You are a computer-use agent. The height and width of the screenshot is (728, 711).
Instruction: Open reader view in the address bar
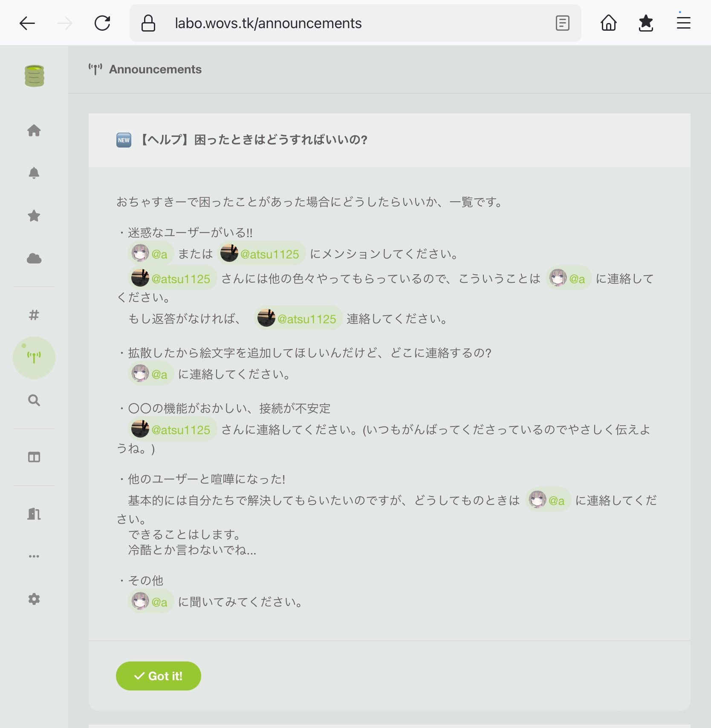[563, 23]
